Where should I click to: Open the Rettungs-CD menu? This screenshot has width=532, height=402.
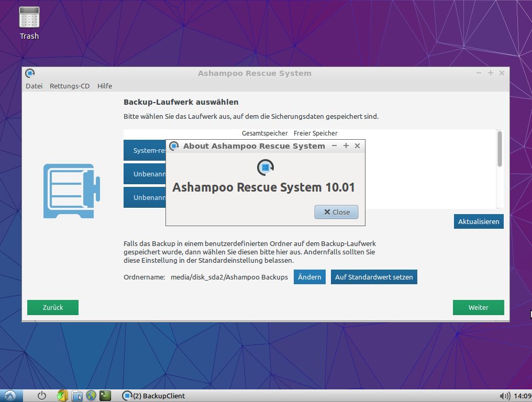70,86
